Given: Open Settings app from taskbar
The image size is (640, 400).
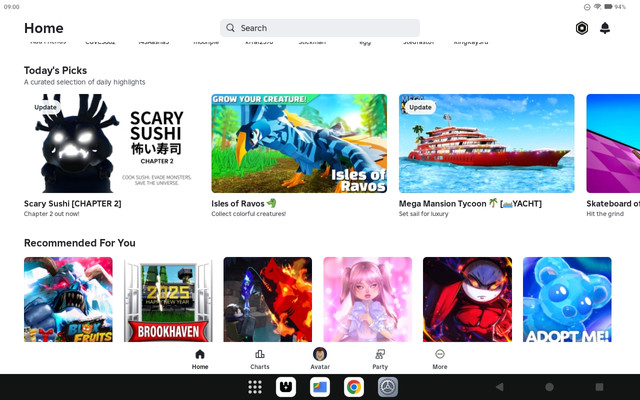Looking at the screenshot, I should [x=387, y=387].
